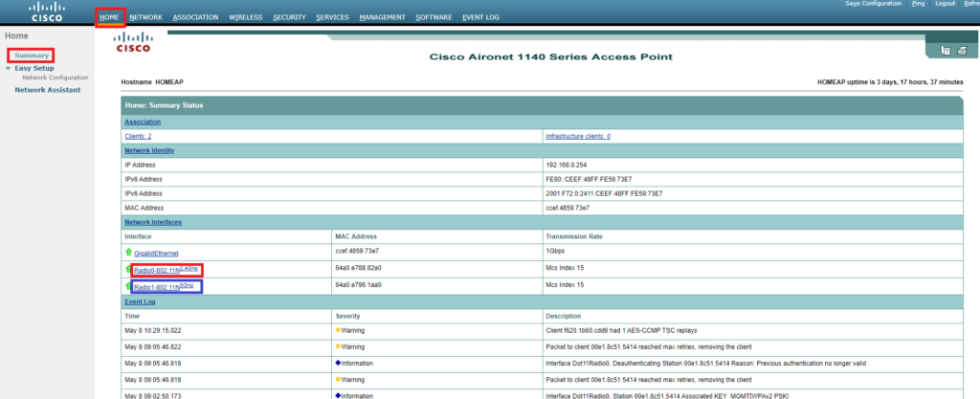Open the GigabitEthernet interface link
This screenshot has height=399, width=980.
click(156, 254)
